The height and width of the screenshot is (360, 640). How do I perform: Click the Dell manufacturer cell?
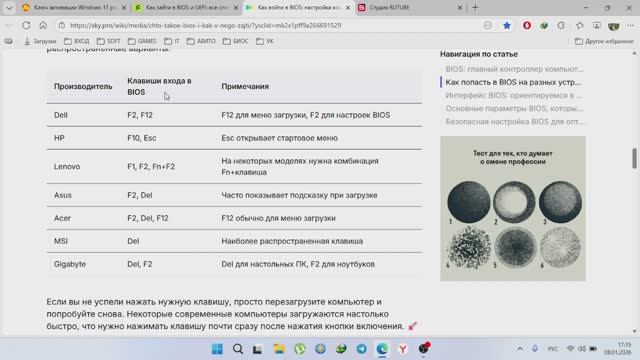pyautogui.click(x=61, y=115)
